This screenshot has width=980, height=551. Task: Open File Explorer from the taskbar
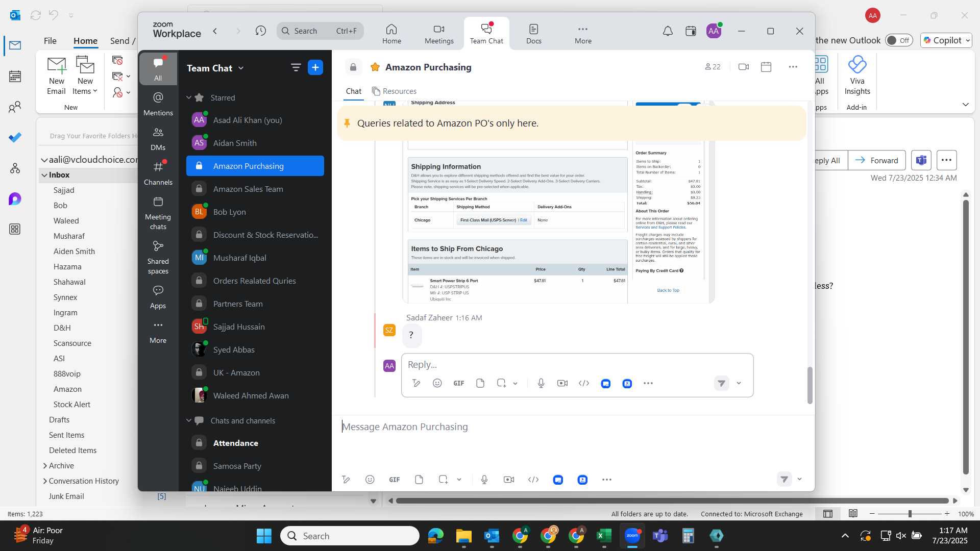pyautogui.click(x=464, y=536)
